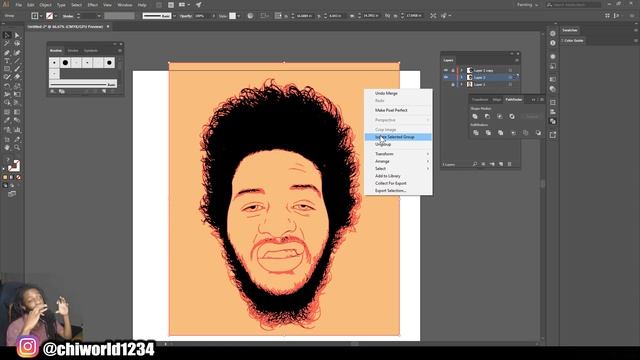Open the brush definition dropdown

pos(174,16)
